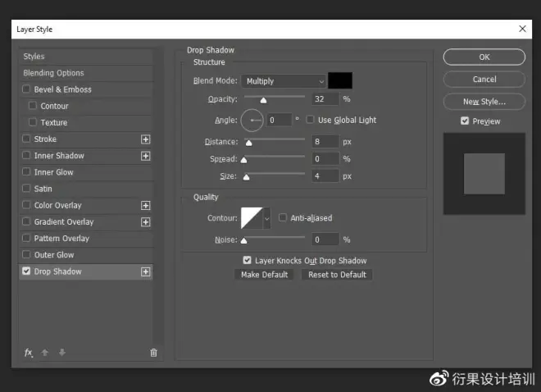This screenshot has height=392, width=541.
Task: Enable the Color Overlay checkbox
Action: click(26, 205)
